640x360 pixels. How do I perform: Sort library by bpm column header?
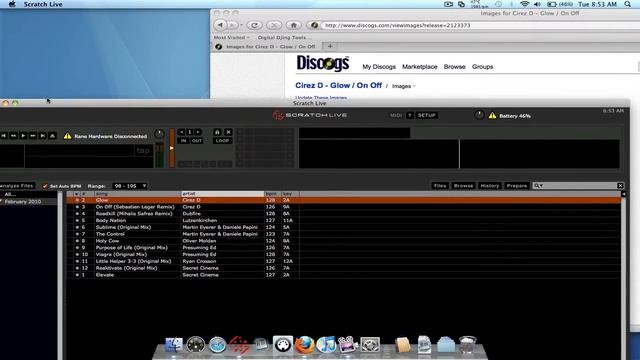point(273,194)
